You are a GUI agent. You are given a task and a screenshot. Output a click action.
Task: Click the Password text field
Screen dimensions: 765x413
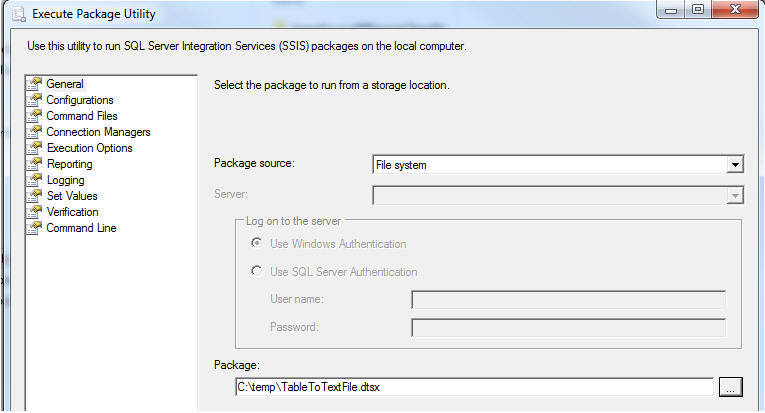(568, 327)
